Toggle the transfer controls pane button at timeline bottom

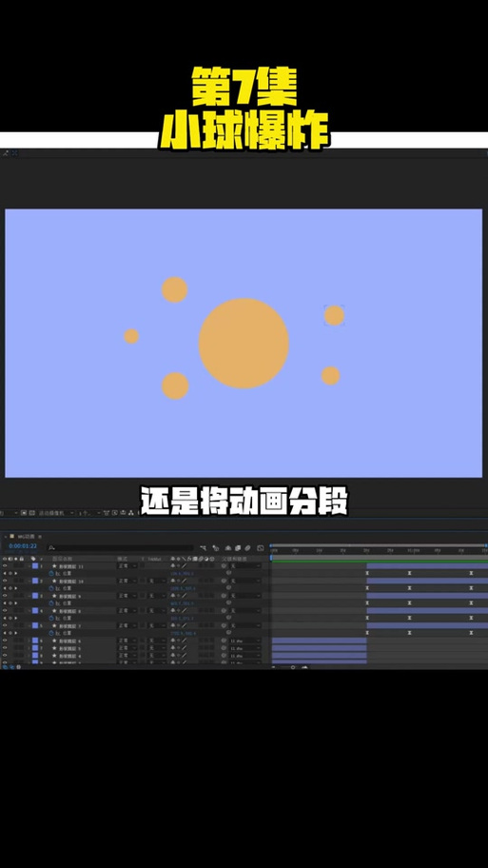coord(11,666)
